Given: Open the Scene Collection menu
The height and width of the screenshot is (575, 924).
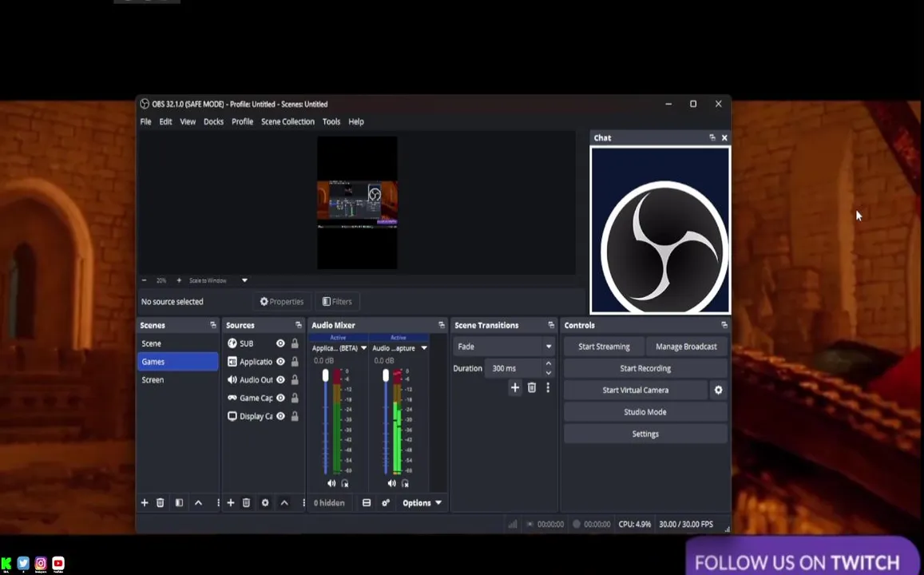Looking at the screenshot, I should pos(288,121).
